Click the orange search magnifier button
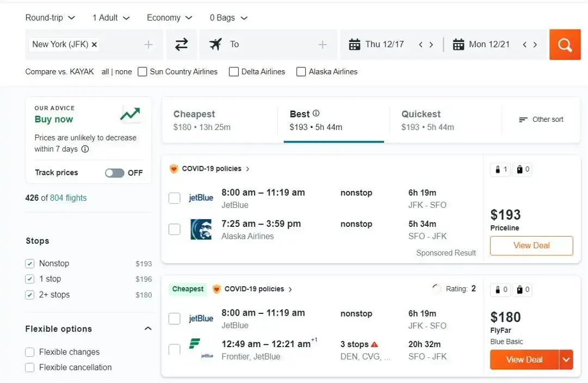The image size is (588, 383). click(565, 45)
